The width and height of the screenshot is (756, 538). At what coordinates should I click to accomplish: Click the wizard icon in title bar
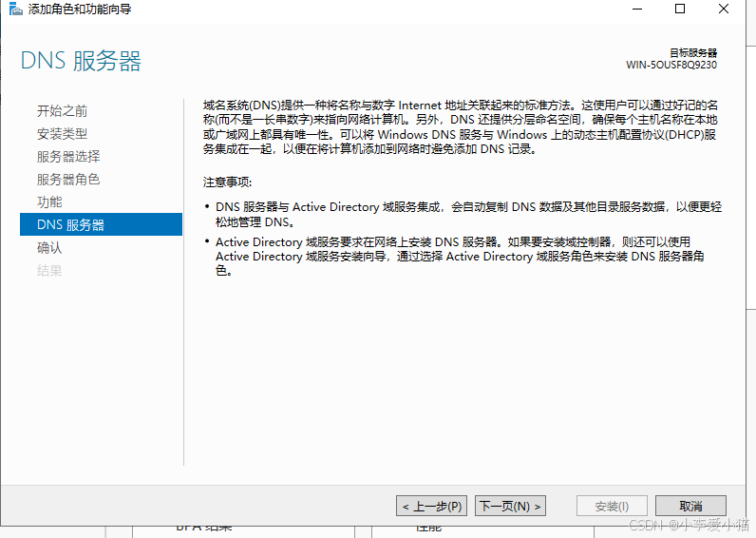point(15,9)
